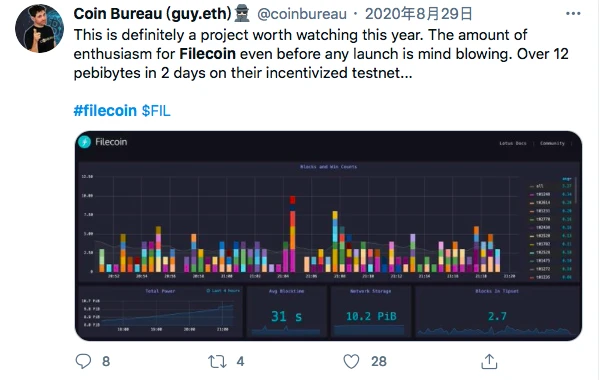
Task: Click the retweet arrows icon
Action: [x=217, y=361]
